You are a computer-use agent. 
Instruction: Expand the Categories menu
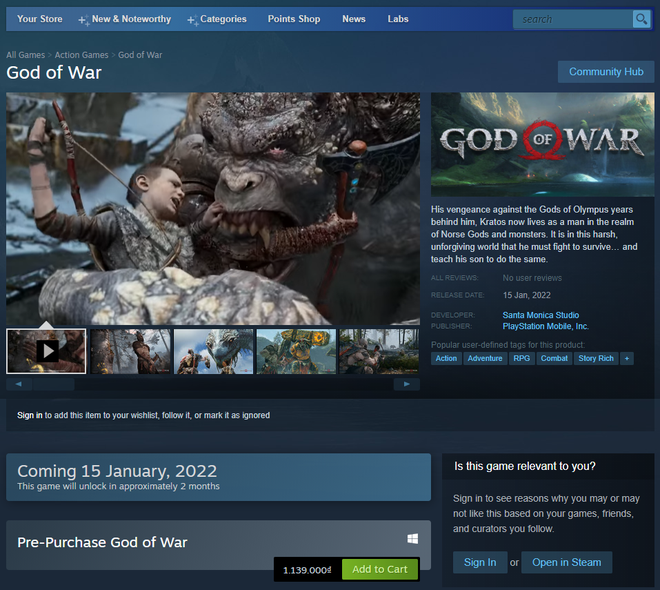coord(217,19)
